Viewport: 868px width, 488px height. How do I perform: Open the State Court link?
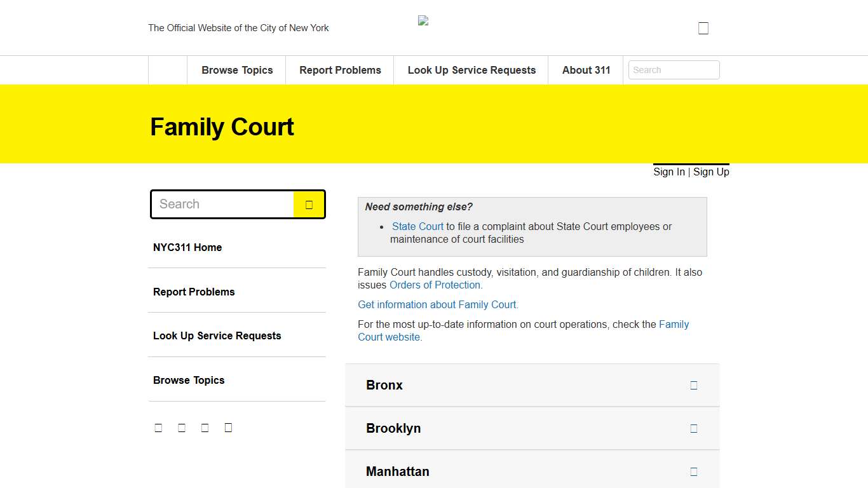(x=417, y=226)
